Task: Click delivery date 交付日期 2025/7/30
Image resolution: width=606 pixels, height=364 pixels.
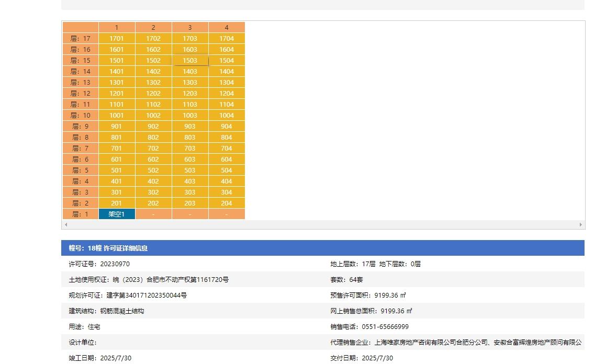Action: click(362, 358)
